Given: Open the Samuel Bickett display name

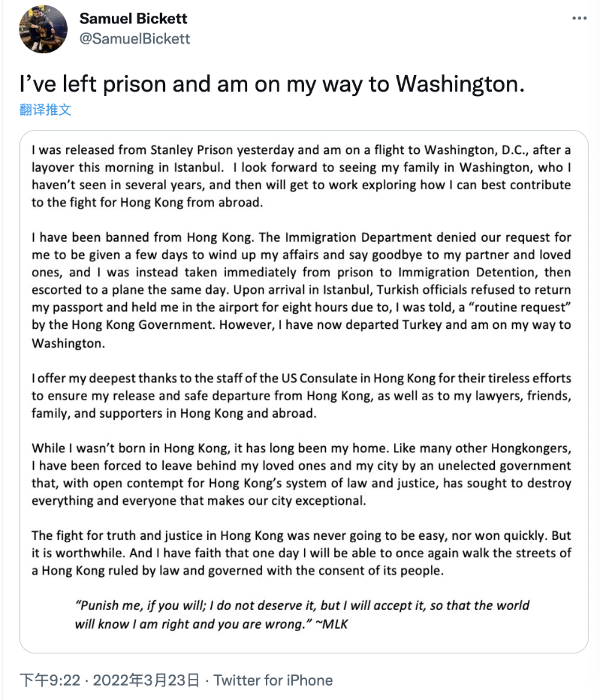Looking at the screenshot, I should (x=133, y=18).
